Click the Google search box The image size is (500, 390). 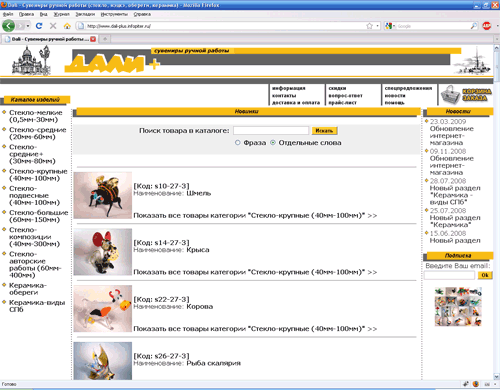pyautogui.click(x=433, y=26)
